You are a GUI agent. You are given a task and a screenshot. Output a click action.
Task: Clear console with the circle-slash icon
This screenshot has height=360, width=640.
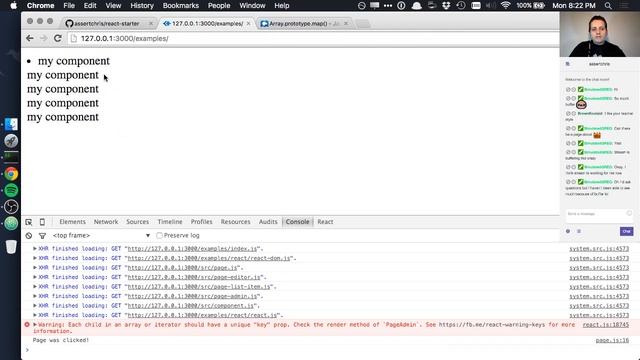coord(29,236)
